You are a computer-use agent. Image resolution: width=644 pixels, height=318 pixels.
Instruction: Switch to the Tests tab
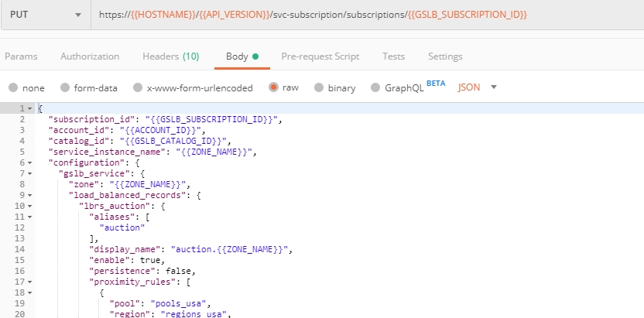click(x=393, y=56)
